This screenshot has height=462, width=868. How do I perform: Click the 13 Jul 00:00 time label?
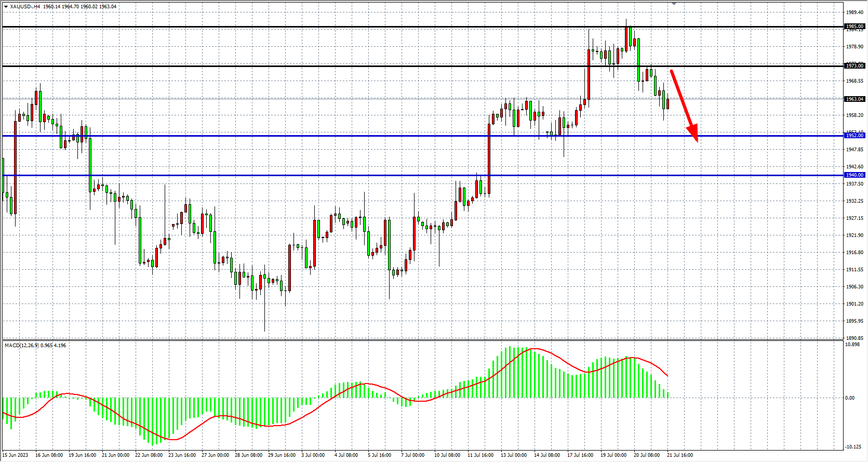[x=514, y=455]
